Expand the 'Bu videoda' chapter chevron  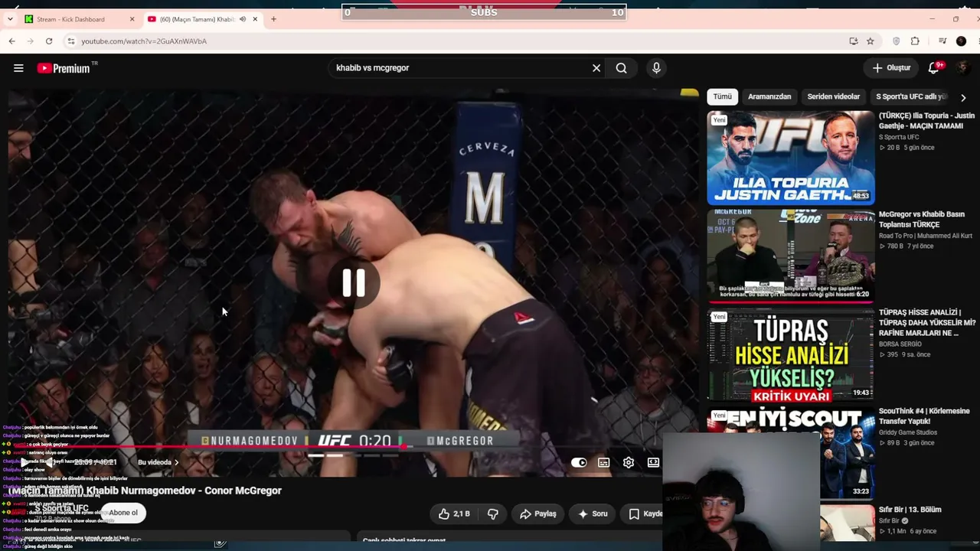(x=176, y=462)
